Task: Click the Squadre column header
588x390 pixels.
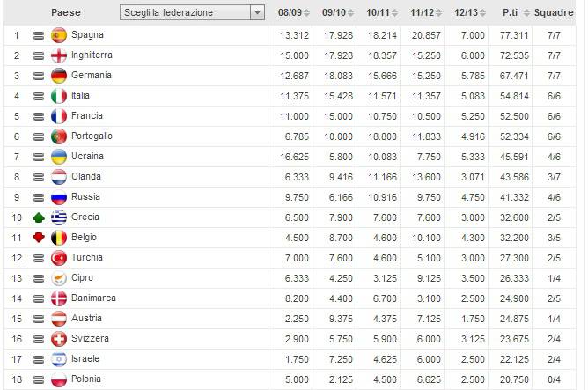Action: point(559,13)
